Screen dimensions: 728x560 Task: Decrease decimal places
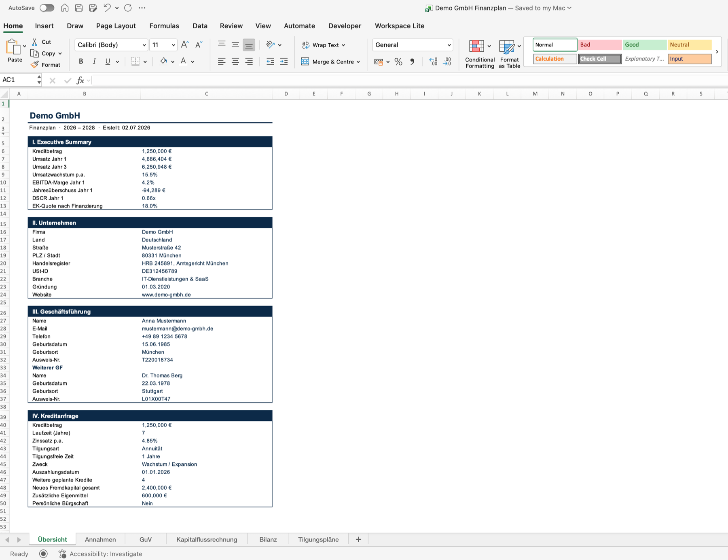(447, 62)
